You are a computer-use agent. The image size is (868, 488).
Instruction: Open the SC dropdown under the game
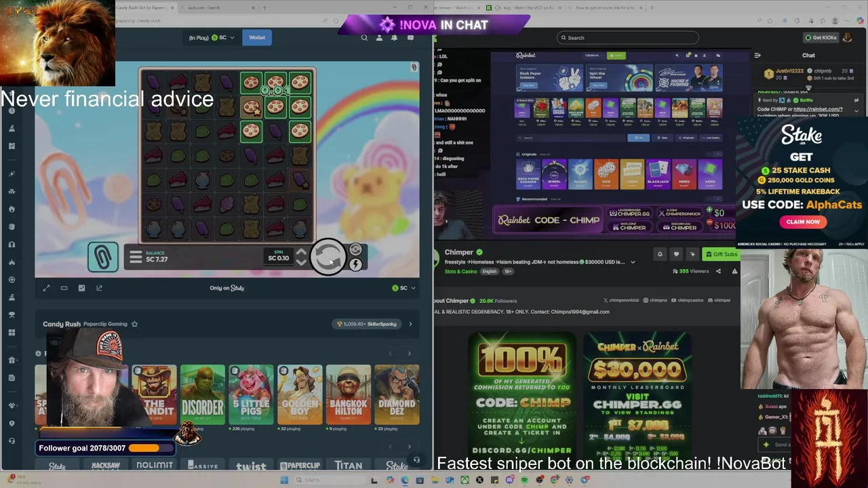pos(403,288)
